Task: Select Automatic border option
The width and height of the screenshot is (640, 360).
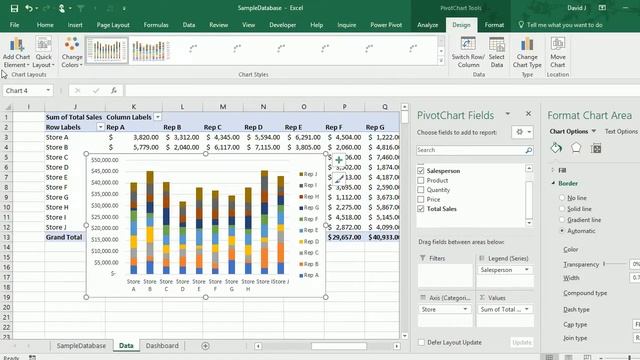Action: pyautogui.click(x=562, y=231)
